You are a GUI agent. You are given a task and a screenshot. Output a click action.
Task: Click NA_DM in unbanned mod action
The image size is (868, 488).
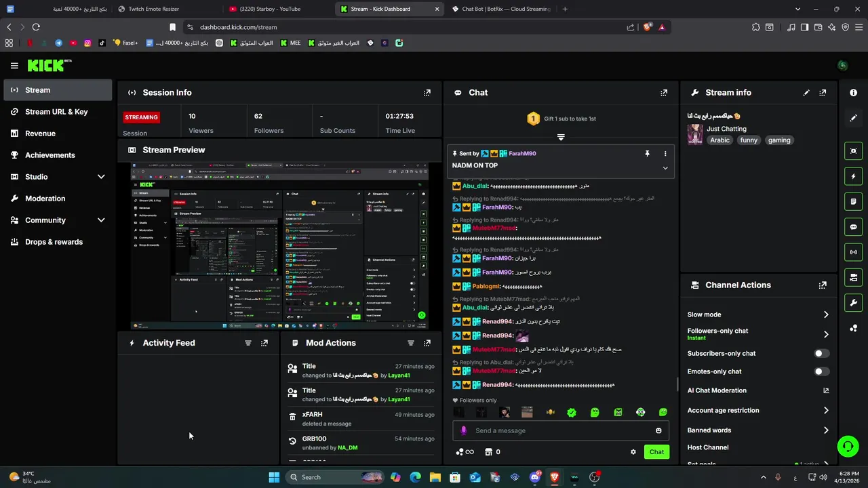(348, 448)
